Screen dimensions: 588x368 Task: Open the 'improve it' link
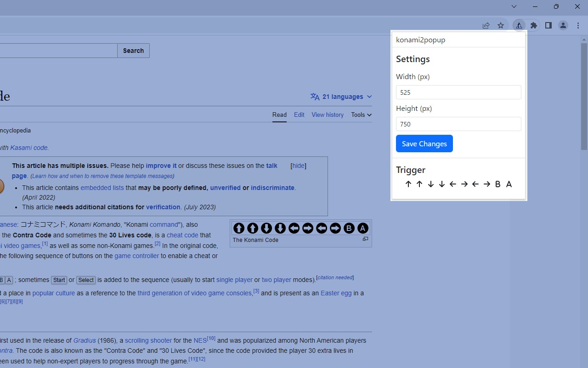point(161,166)
